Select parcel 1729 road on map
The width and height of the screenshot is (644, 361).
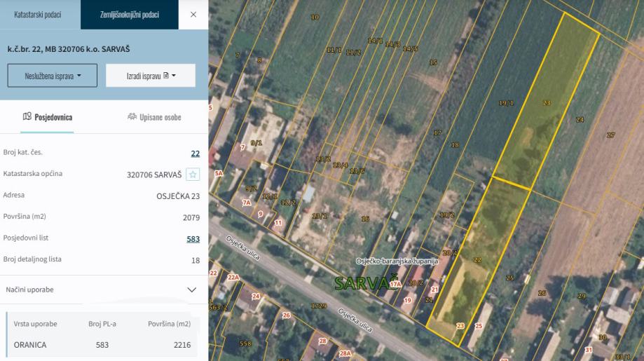pyautogui.click(x=319, y=306)
